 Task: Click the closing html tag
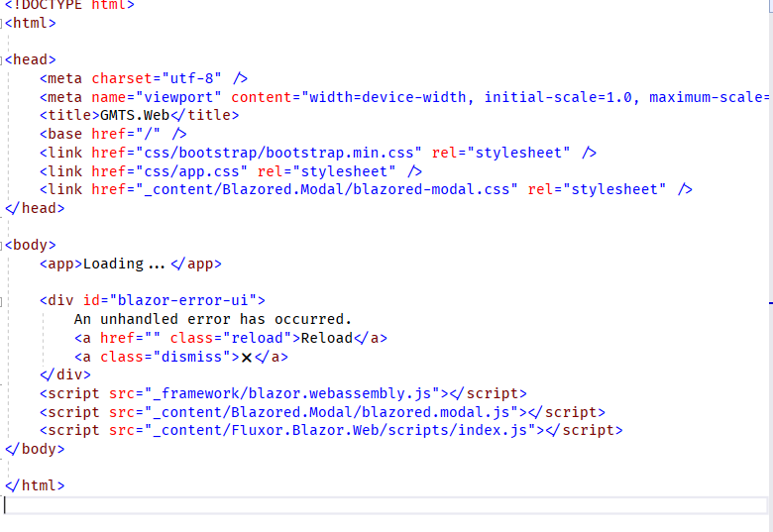point(35,485)
